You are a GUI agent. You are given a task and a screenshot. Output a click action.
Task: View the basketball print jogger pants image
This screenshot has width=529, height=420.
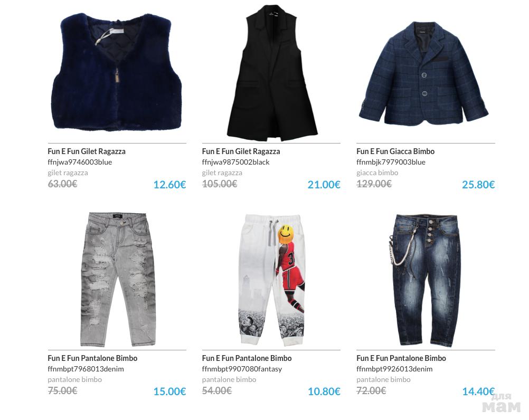[271, 280]
